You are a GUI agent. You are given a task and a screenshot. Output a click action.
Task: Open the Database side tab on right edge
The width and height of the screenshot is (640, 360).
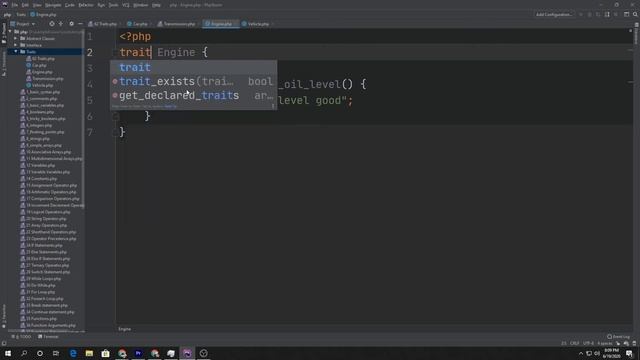(x=636, y=34)
